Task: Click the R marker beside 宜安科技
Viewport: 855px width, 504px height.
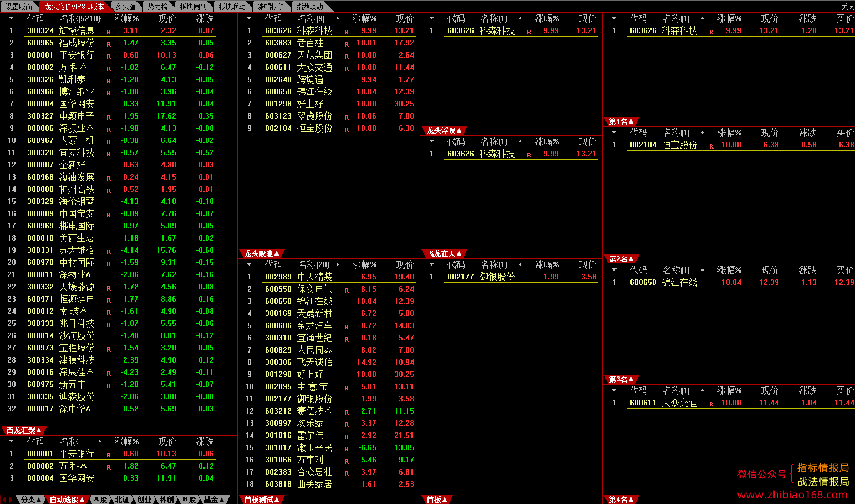Action: [x=109, y=154]
